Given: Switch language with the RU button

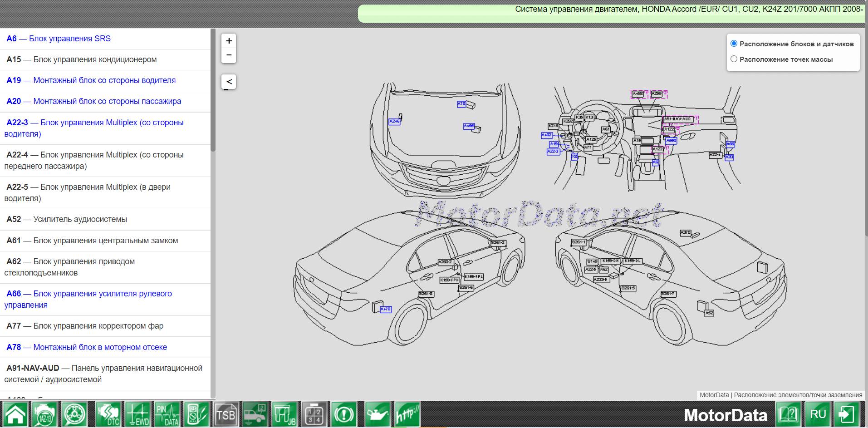Looking at the screenshot, I should pyautogui.click(x=818, y=414).
